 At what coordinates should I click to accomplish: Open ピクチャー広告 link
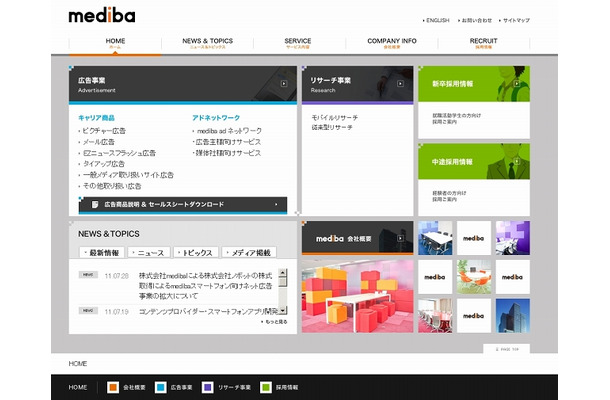103,131
